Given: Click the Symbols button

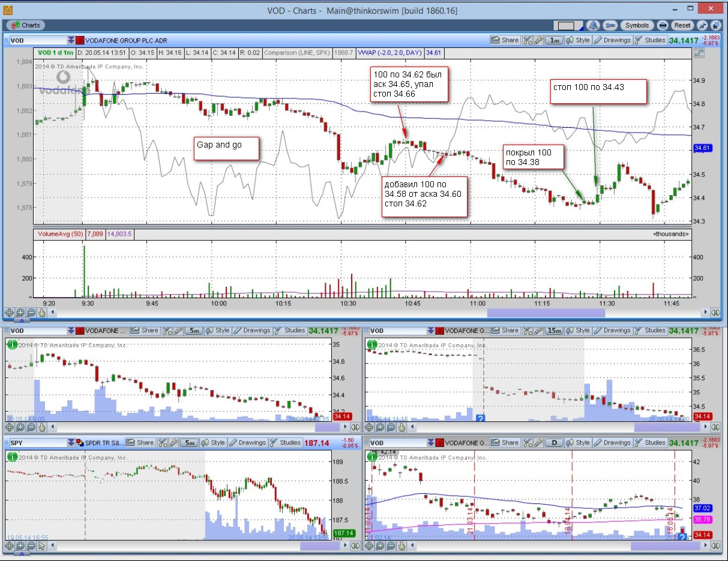Looking at the screenshot, I should tap(636, 25).
